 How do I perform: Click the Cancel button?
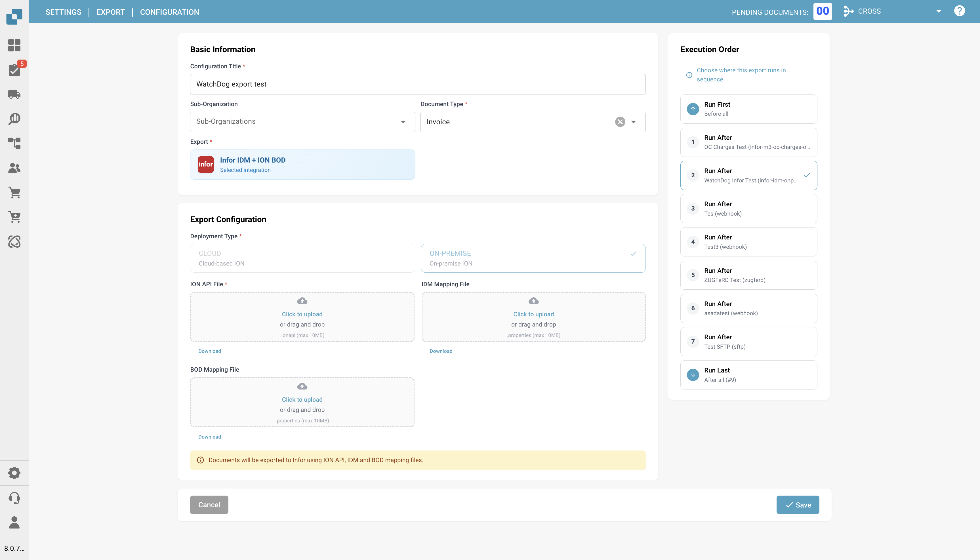coord(209,505)
